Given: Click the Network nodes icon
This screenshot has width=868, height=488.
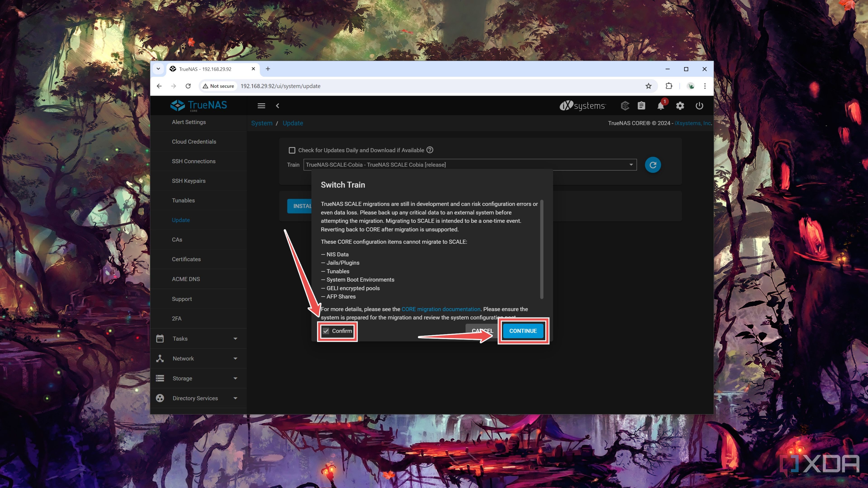Looking at the screenshot, I should coord(160,358).
